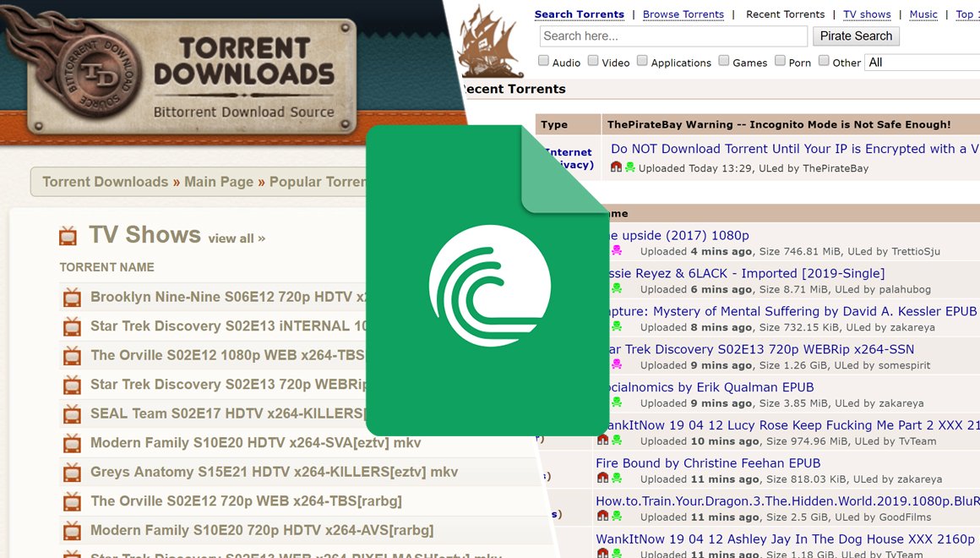This screenshot has width=980, height=558.
Task: Click Torrent Downloads breadcrumb link
Action: pos(105,182)
